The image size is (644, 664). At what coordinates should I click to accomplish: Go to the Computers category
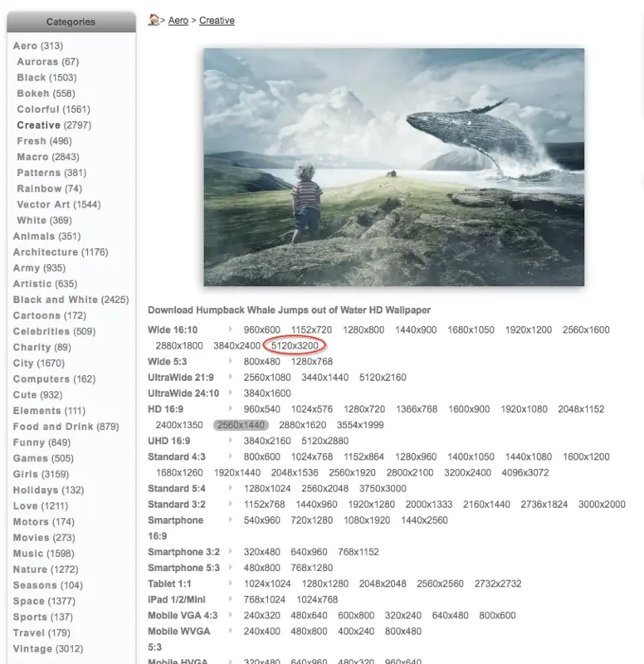54,379
